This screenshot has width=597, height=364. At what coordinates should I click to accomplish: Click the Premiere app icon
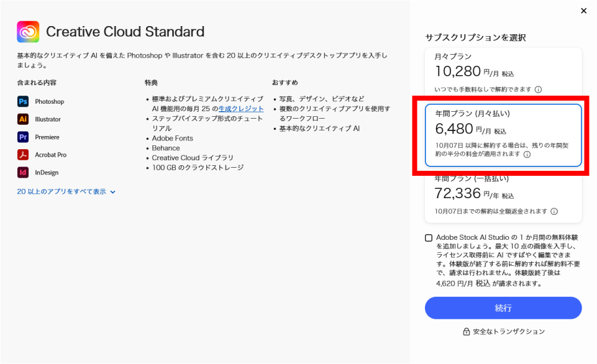[x=23, y=137]
